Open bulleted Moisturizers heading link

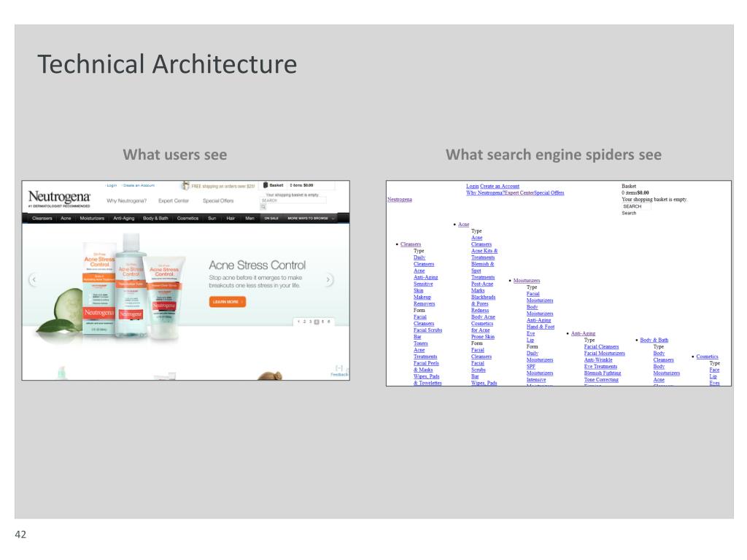(x=527, y=281)
